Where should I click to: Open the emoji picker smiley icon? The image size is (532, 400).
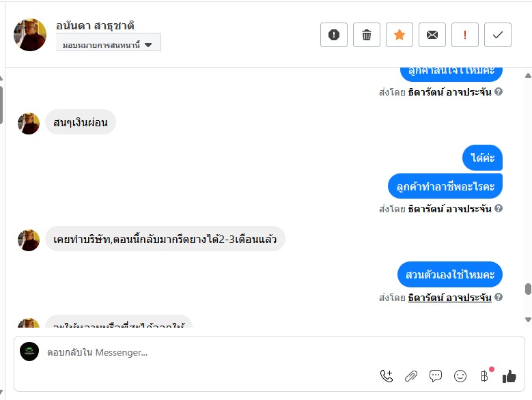tap(460, 375)
